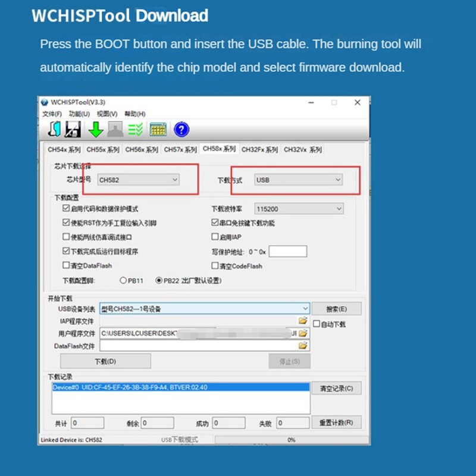Click the green checklist verify icon
This screenshot has height=476, width=476.
134,129
